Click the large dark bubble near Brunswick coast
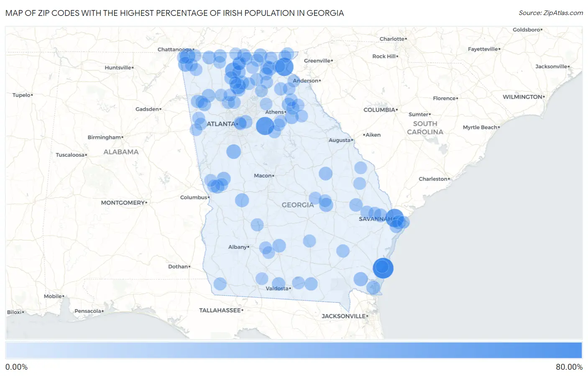This screenshot has width=588, height=376. pyautogui.click(x=383, y=268)
